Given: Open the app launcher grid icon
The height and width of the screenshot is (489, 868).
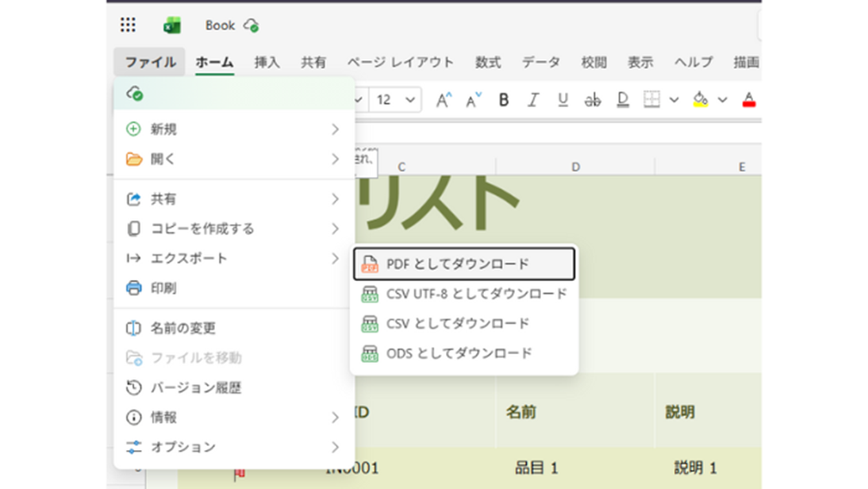Looking at the screenshot, I should pos(128,25).
